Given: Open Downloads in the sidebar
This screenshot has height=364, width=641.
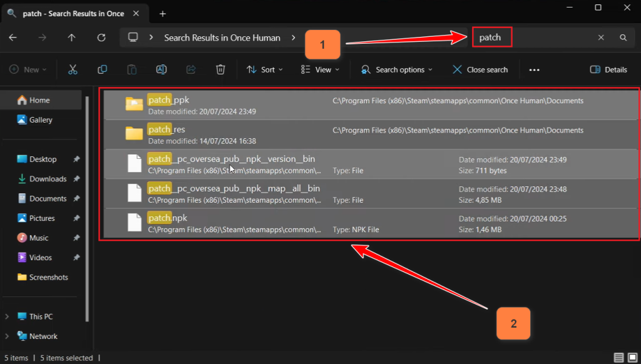Looking at the screenshot, I should coord(48,179).
